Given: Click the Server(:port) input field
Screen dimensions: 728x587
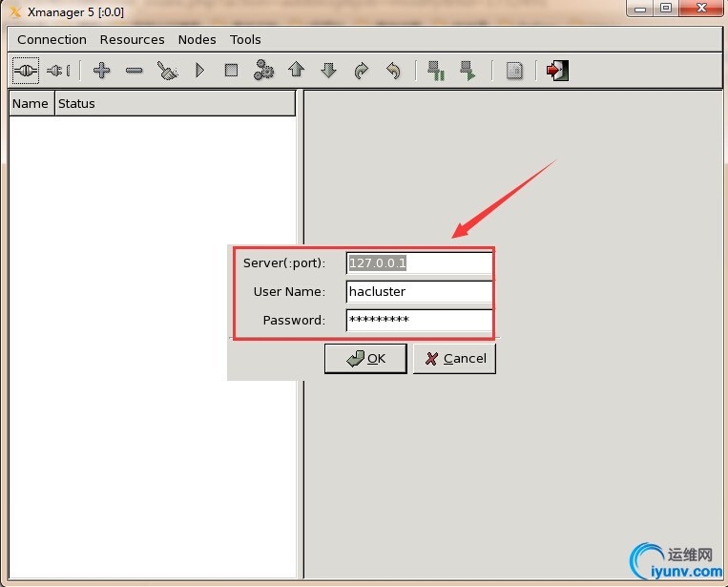Looking at the screenshot, I should pos(419,263).
